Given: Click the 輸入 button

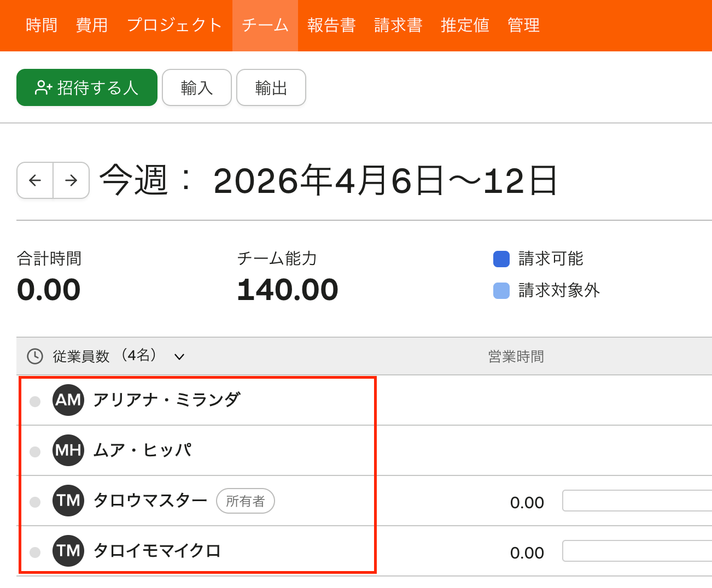Looking at the screenshot, I should (197, 87).
